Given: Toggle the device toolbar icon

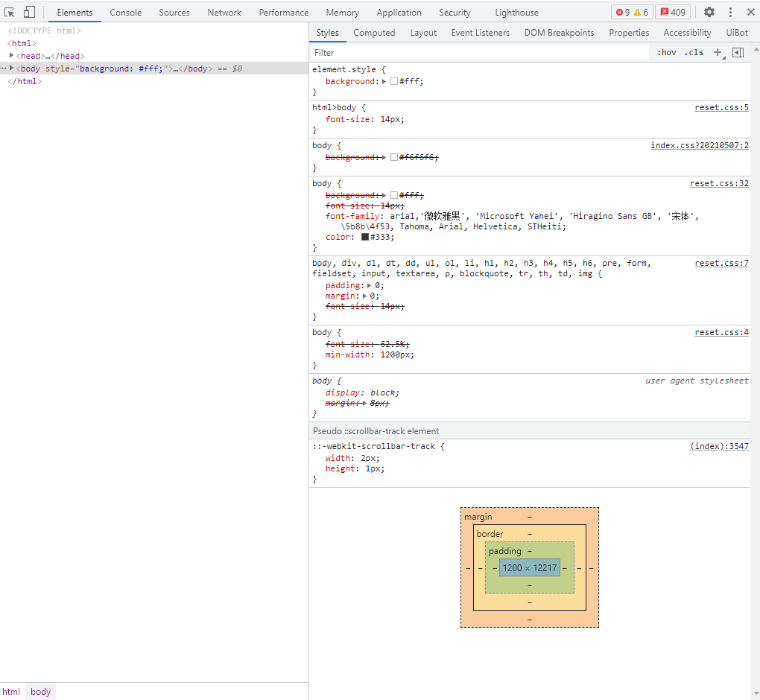Looking at the screenshot, I should point(29,12).
